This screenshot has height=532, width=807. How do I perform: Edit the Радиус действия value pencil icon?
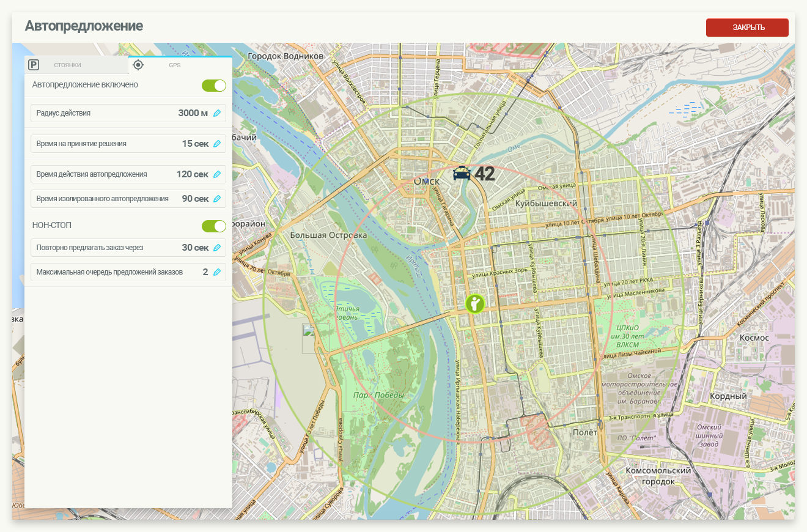click(217, 113)
